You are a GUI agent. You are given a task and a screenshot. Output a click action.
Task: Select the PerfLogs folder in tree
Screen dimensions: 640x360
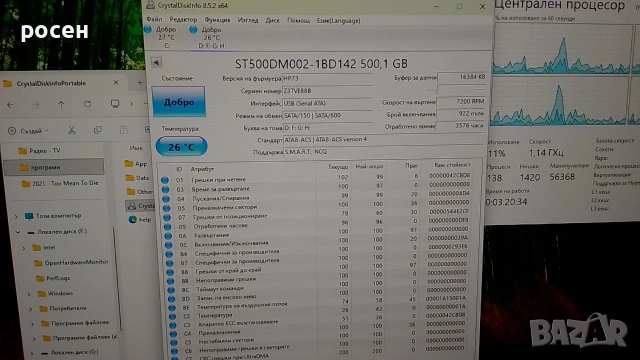(x=53, y=278)
